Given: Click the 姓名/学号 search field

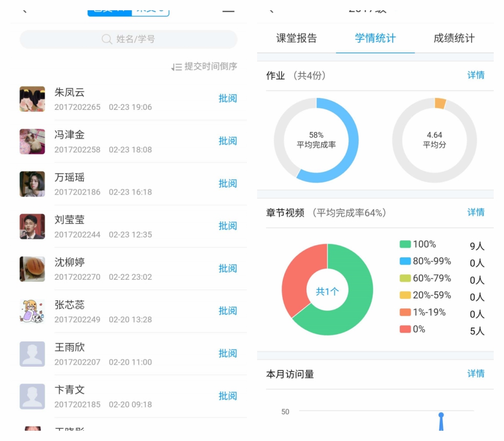Looking at the screenshot, I should pyautogui.click(x=128, y=40).
